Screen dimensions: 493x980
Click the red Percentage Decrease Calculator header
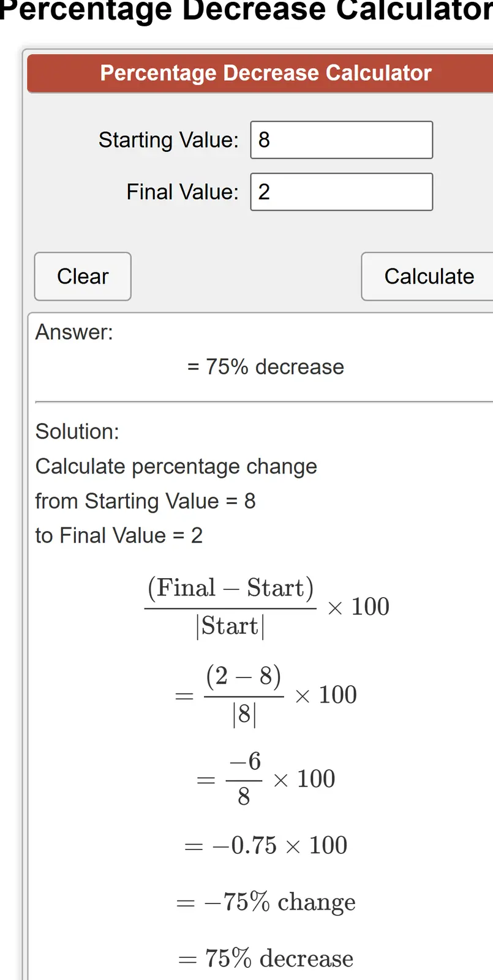[266, 73]
